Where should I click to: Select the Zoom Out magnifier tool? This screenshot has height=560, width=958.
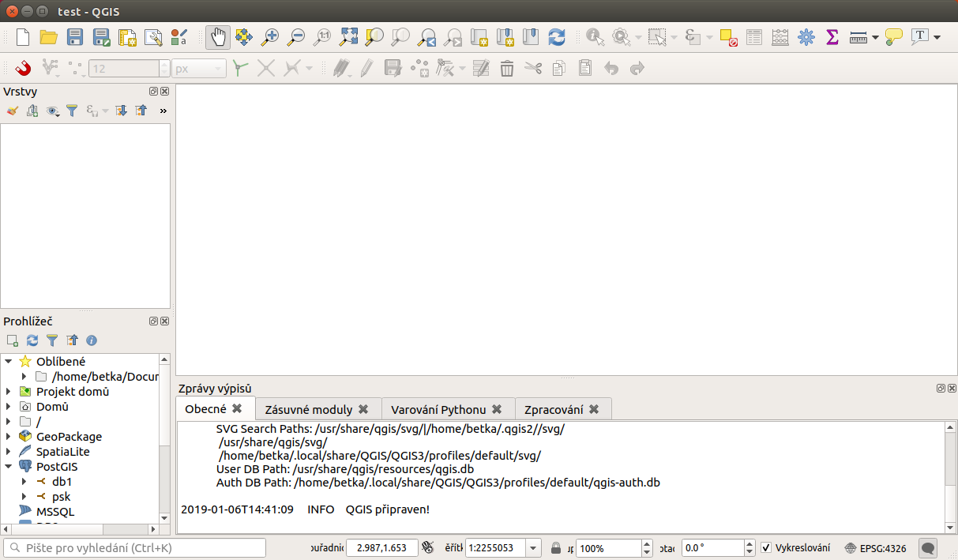(296, 36)
